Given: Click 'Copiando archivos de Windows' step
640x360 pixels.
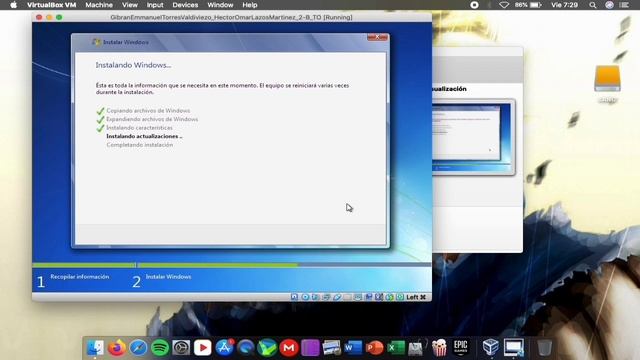Looking at the screenshot, I should (x=148, y=111).
